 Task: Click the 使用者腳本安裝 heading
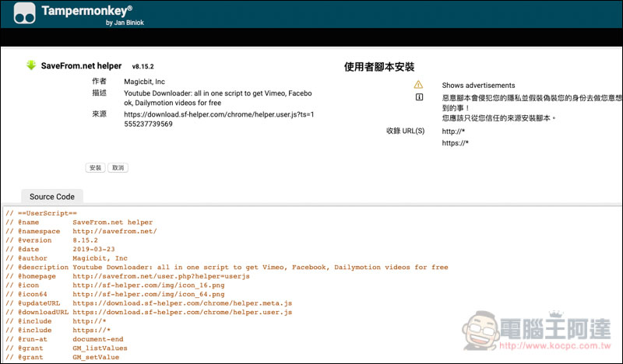click(x=379, y=67)
